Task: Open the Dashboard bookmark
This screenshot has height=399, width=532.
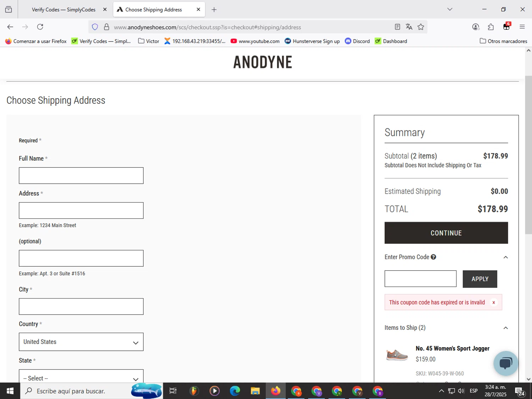Action: 391,41
